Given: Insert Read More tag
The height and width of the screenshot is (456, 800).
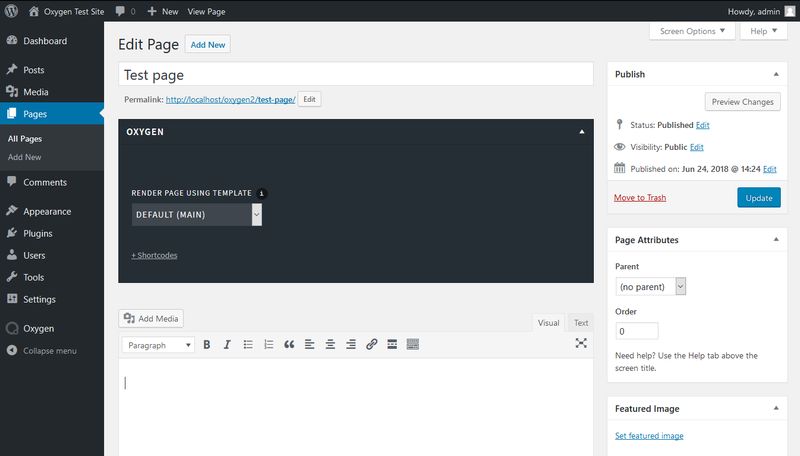Looking at the screenshot, I should click(392, 345).
